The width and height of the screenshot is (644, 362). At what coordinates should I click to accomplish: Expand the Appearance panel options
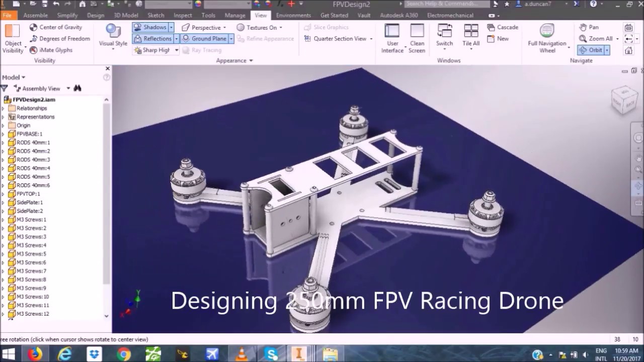pos(234,60)
